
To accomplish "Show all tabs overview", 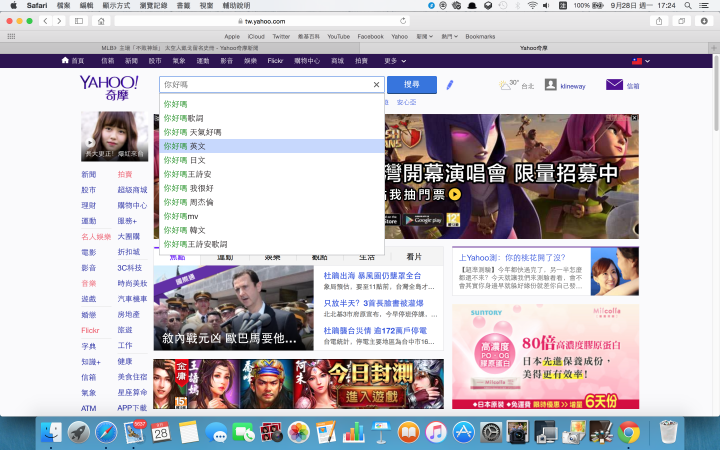I will pos(681,21).
